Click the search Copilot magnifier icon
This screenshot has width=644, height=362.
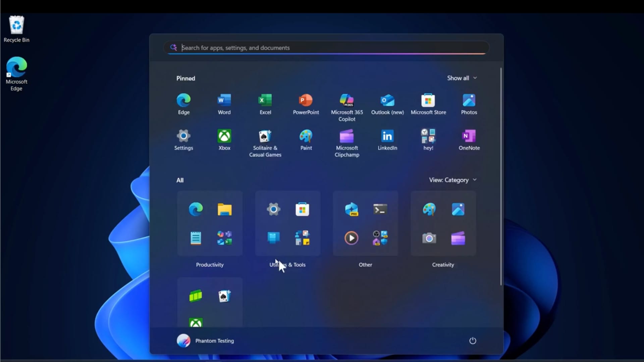[173, 48]
